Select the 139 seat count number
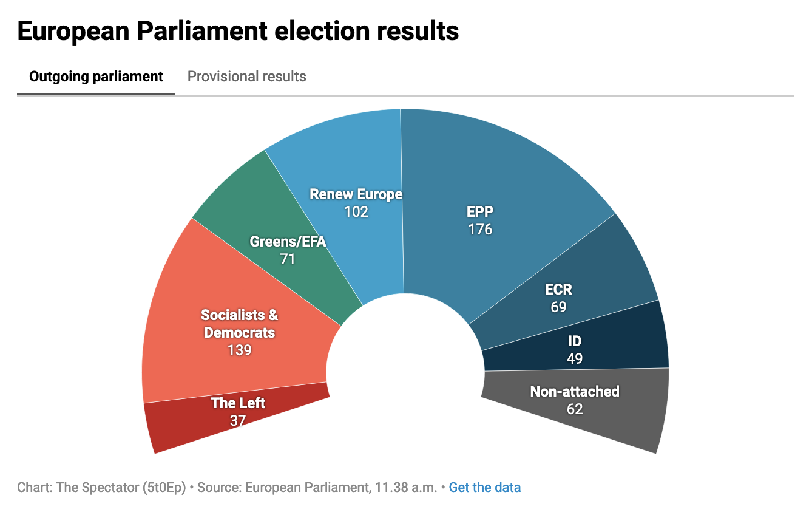 [x=239, y=350]
